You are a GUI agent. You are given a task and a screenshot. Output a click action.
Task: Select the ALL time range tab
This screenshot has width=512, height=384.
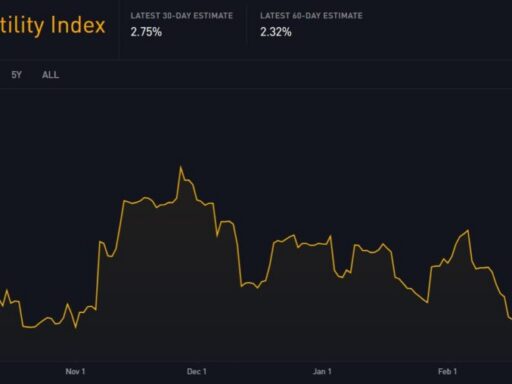click(x=51, y=75)
